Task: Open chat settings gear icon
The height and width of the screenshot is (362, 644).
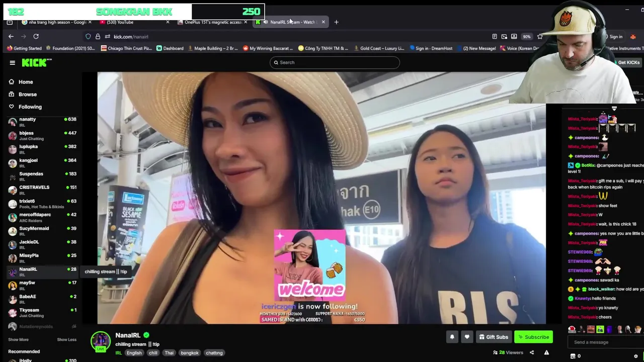Action: [x=635, y=356]
